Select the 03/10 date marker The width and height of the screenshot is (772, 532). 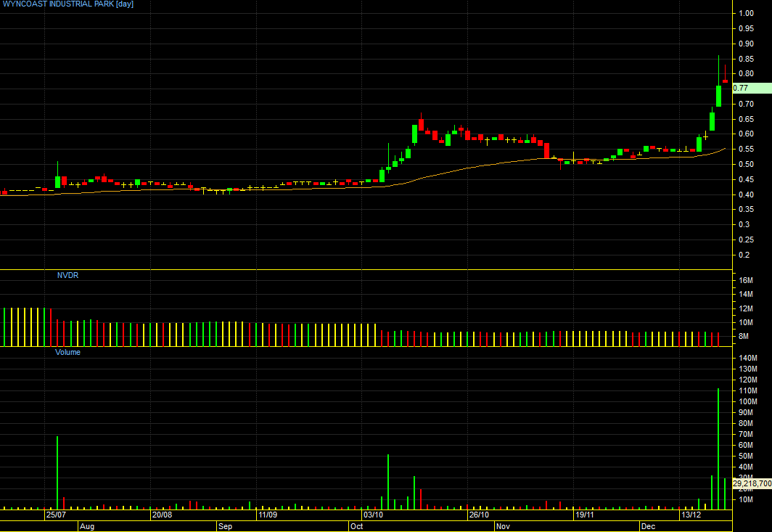click(x=373, y=515)
